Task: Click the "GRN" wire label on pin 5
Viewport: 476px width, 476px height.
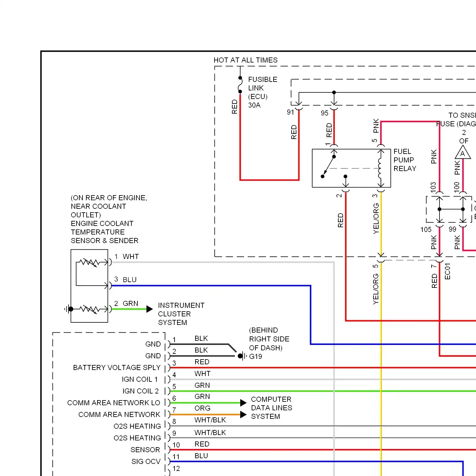Action: 202,385
